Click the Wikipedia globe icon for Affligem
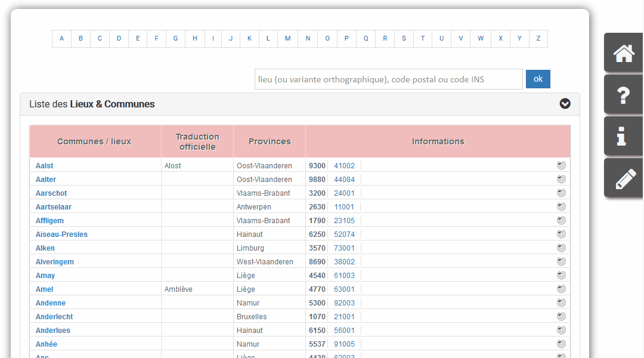Screen dimensions: 644x358 click(561, 220)
